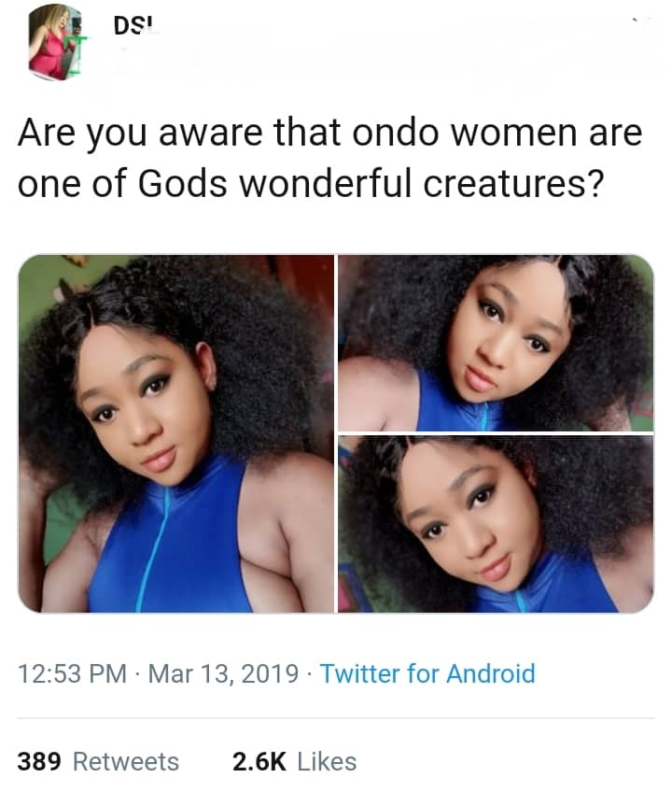The image size is (672, 792).
Task: Open the Twitter for Android source link
Action: click(427, 673)
